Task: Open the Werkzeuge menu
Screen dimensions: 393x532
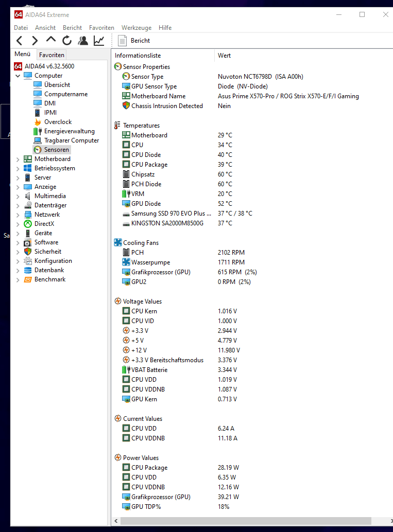Action: pos(136,27)
